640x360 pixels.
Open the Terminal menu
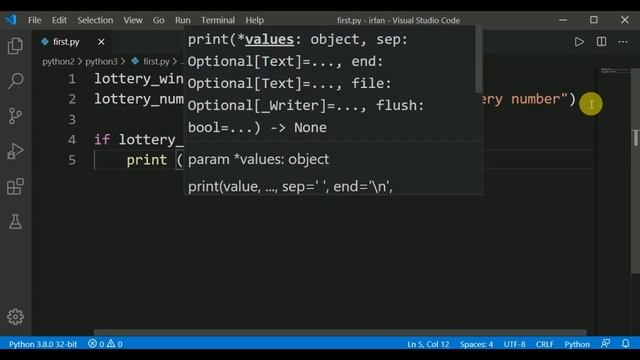point(218,20)
